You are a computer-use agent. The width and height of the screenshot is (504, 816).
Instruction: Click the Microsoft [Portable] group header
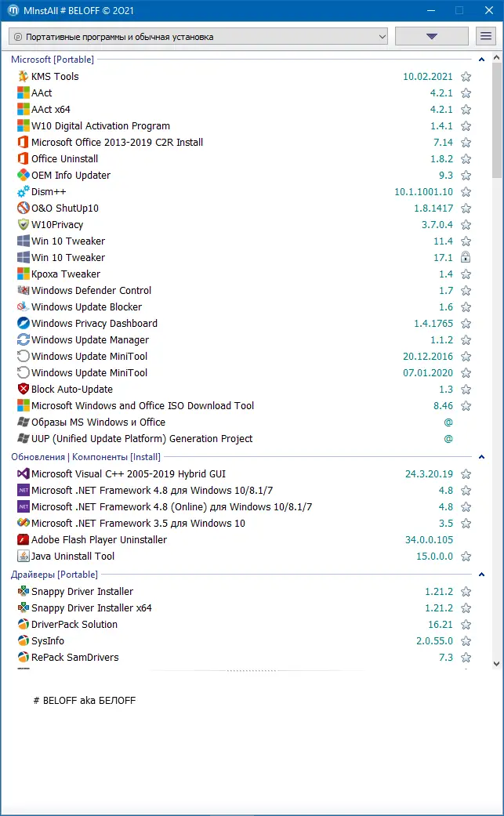[53, 60]
